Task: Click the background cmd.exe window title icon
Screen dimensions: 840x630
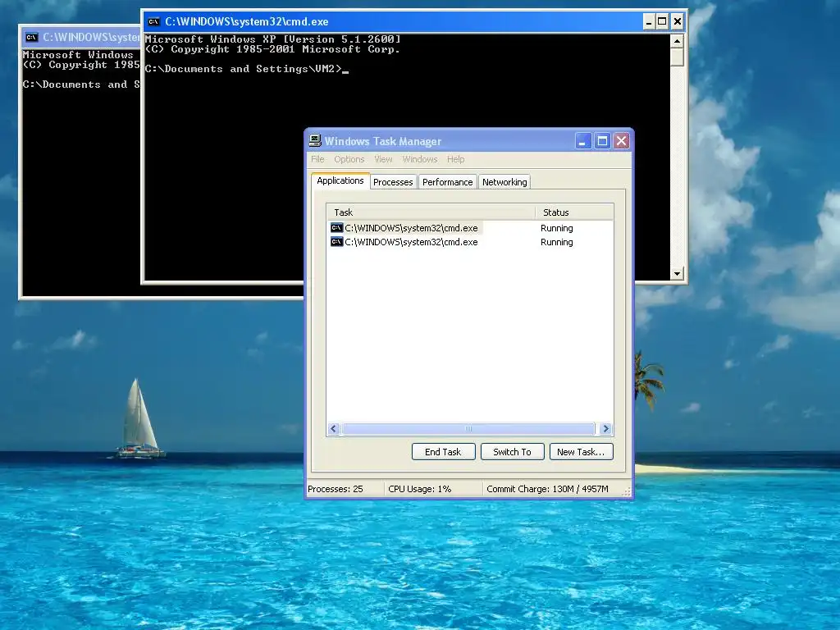Action: 32,37
